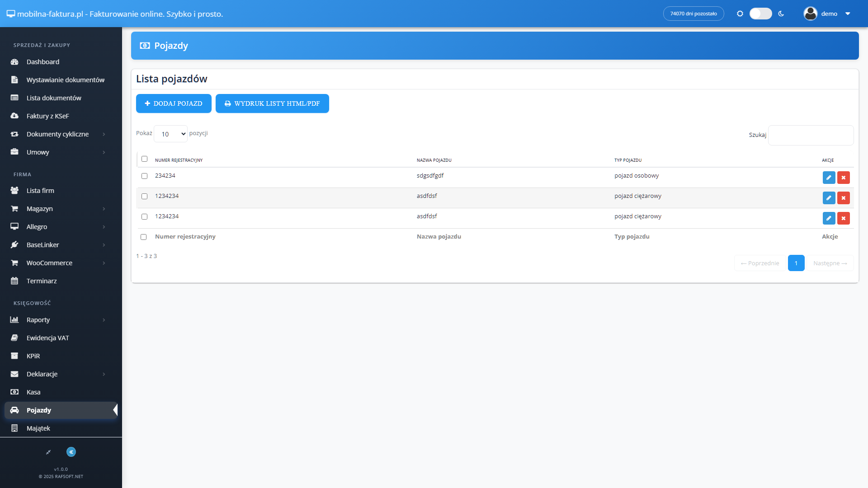Viewport: 868px width, 488px height.
Task: Click the KPiR archive icon
Action: [x=14, y=356]
